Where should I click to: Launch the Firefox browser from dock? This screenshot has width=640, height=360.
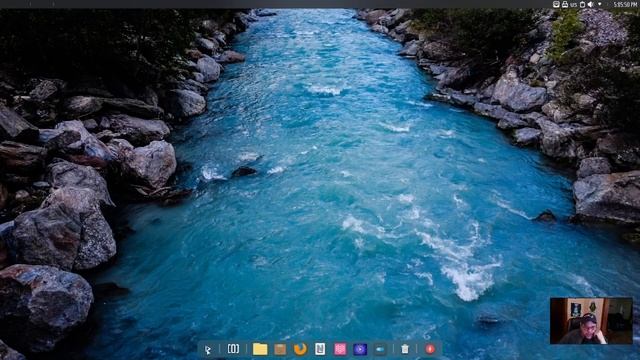coord(300,349)
